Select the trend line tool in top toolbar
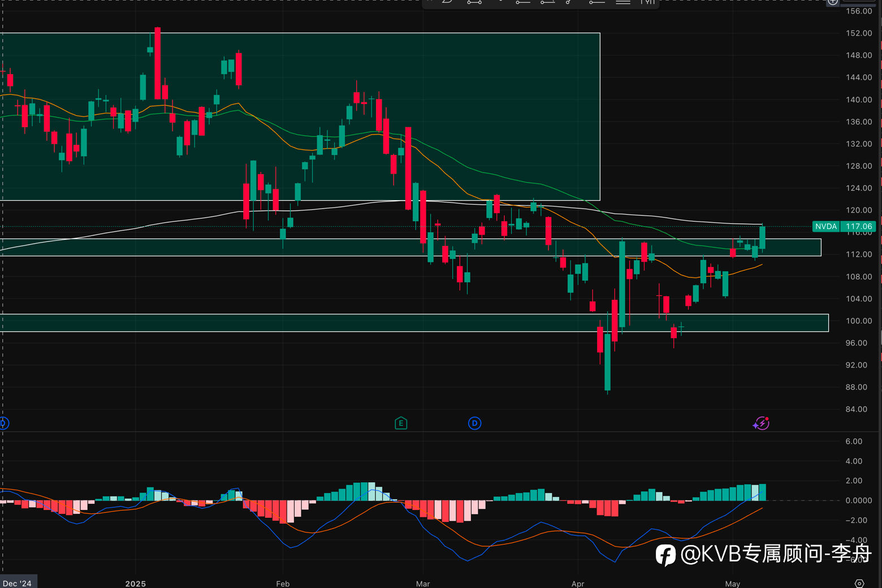Image resolution: width=882 pixels, height=588 pixels. (x=474, y=3)
